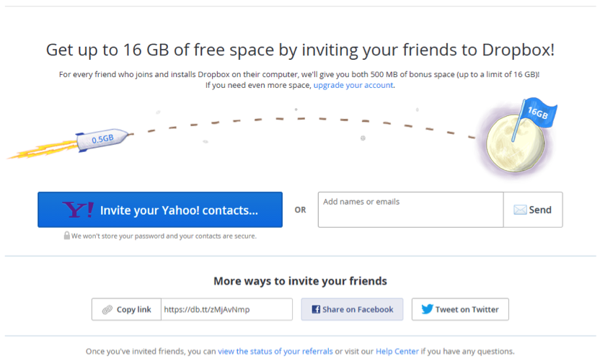Open the upgrade your account link
The height and width of the screenshot is (364, 600).
[353, 85]
